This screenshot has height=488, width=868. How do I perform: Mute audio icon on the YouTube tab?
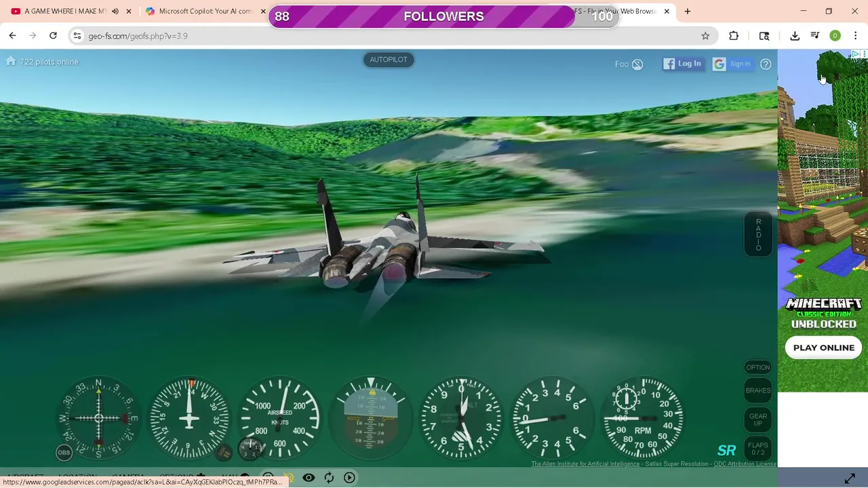[115, 12]
